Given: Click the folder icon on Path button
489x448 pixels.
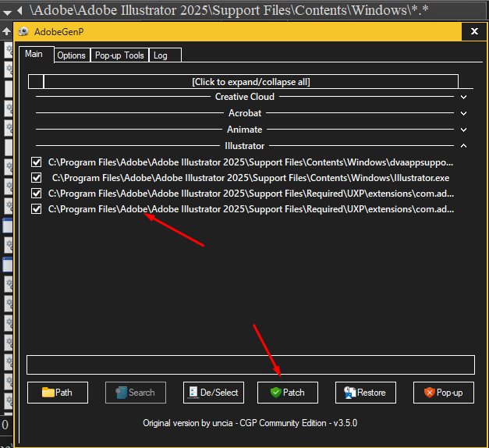Looking at the screenshot, I should [x=48, y=393].
